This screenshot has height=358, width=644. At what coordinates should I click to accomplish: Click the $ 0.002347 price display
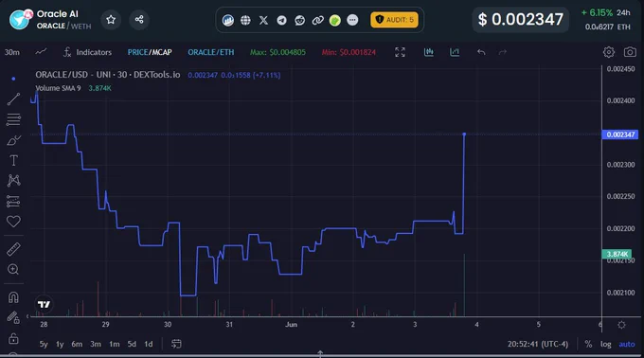(520, 19)
